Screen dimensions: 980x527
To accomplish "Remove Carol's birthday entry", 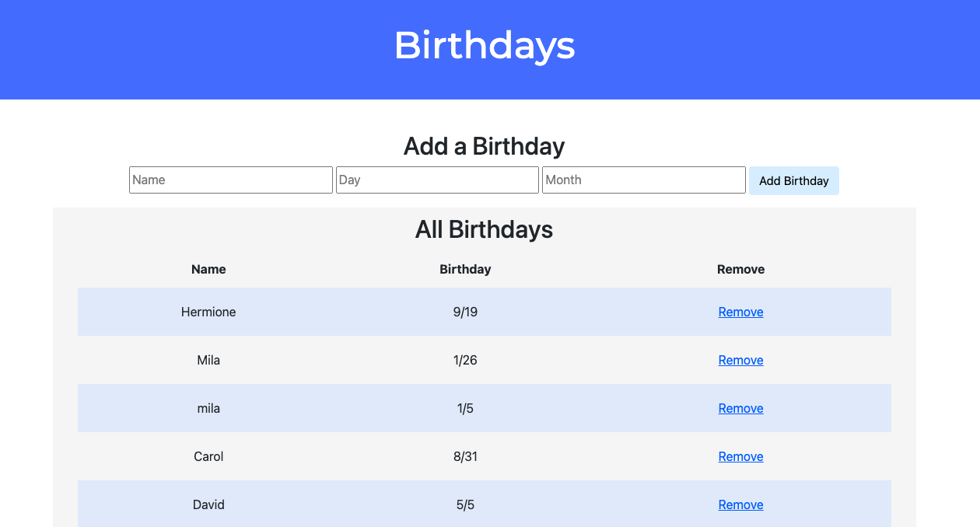I will coord(740,456).
